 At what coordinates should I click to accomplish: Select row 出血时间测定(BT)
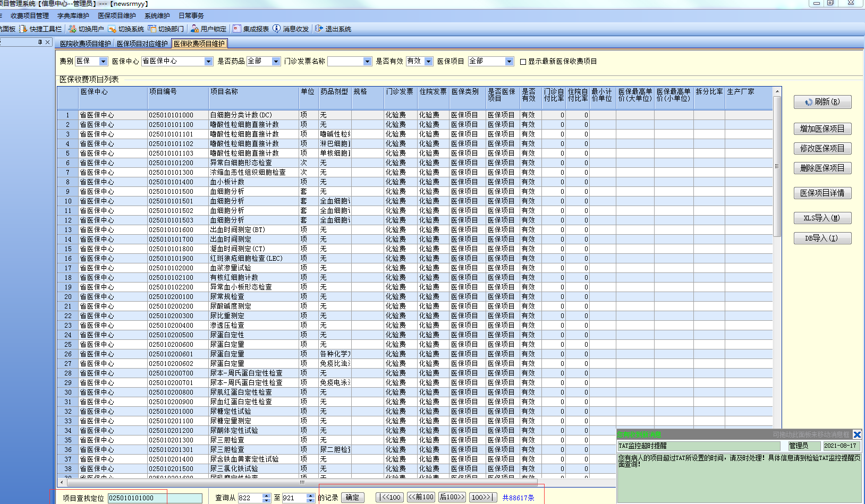click(x=414, y=230)
